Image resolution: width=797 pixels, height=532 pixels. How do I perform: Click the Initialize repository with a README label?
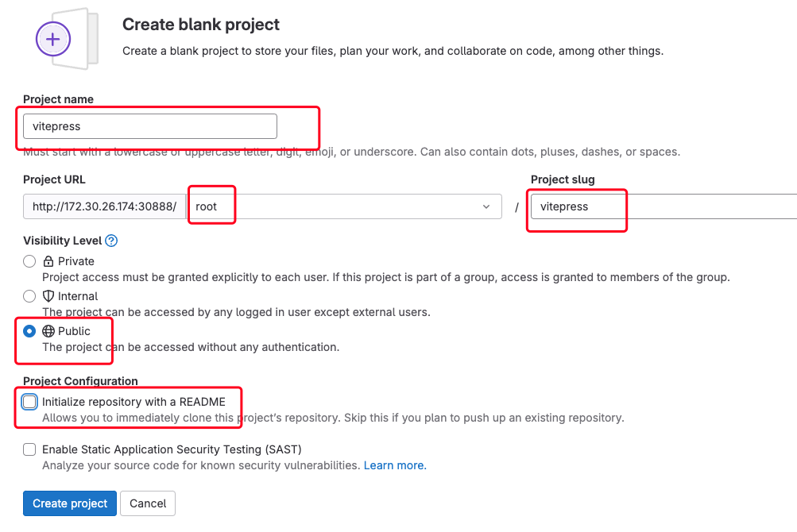pos(133,402)
